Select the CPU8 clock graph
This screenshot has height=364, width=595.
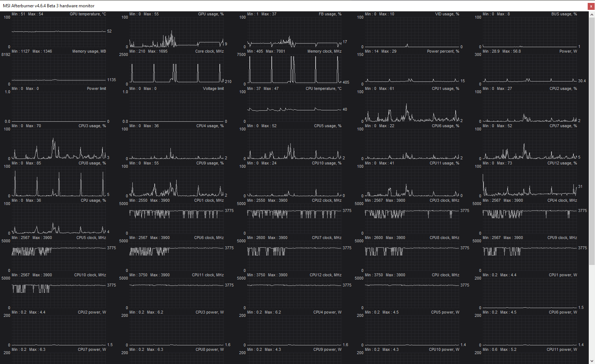tap(412, 255)
